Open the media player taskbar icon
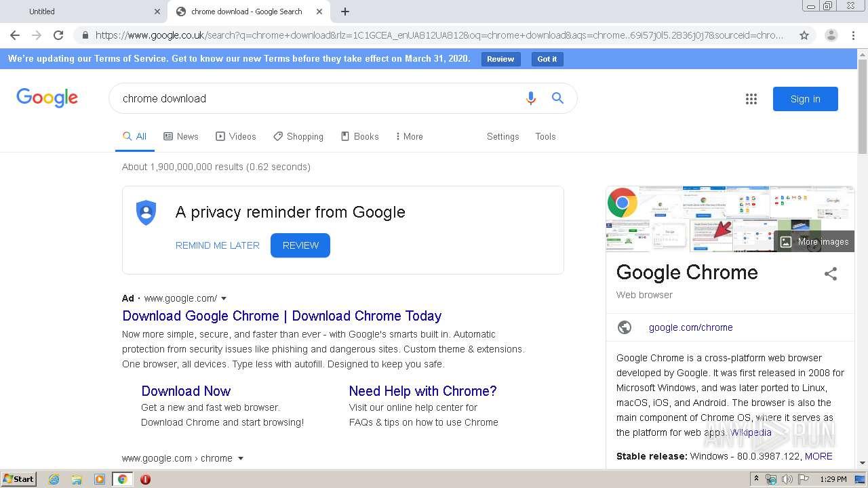 pos(100,479)
